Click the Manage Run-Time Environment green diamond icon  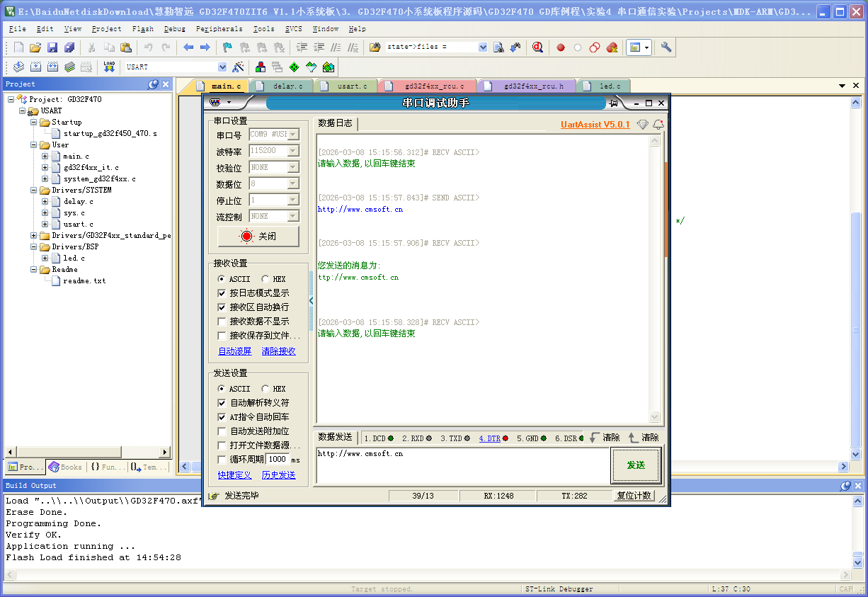point(294,67)
